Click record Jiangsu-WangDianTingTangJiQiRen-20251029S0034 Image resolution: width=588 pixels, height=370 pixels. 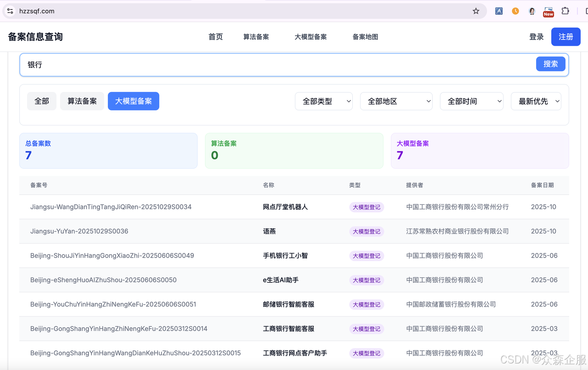111,207
